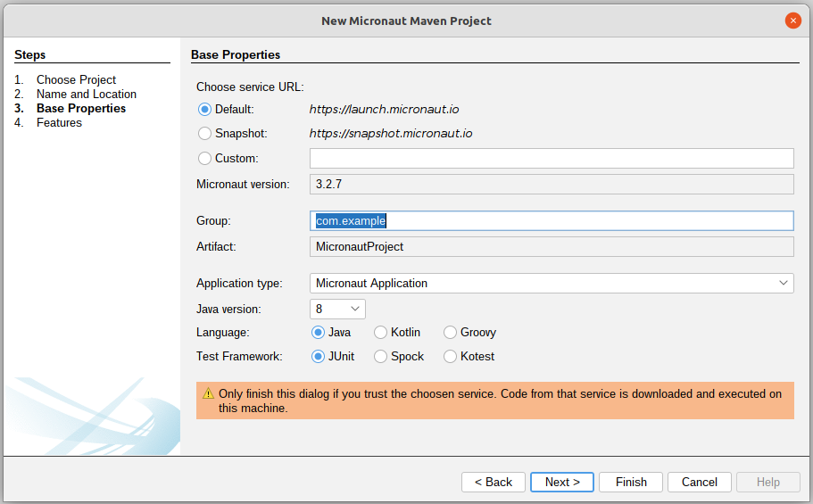Proceed with the Next button
Screen dimensions: 813x504
(562, 483)
